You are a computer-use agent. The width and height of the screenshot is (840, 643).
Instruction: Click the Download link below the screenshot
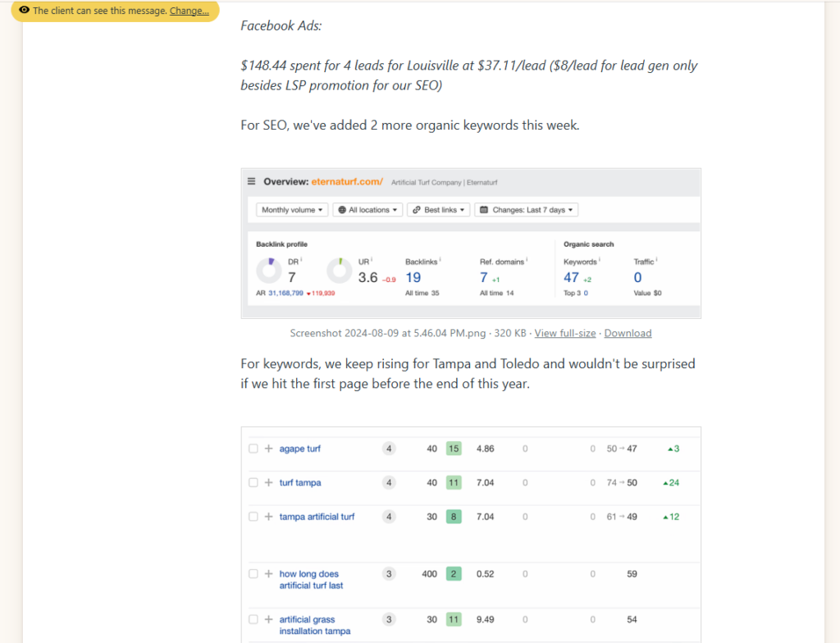tap(628, 333)
